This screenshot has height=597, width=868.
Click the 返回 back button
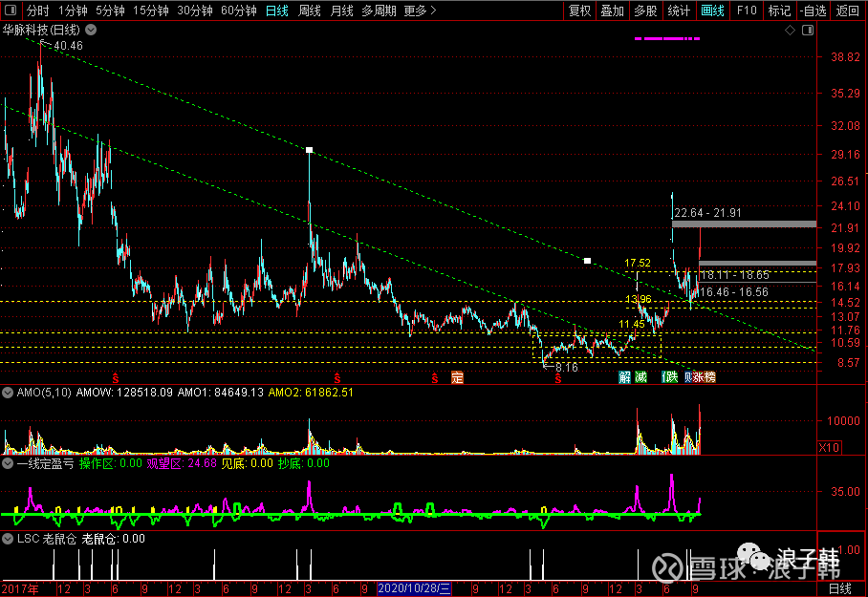(x=847, y=11)
